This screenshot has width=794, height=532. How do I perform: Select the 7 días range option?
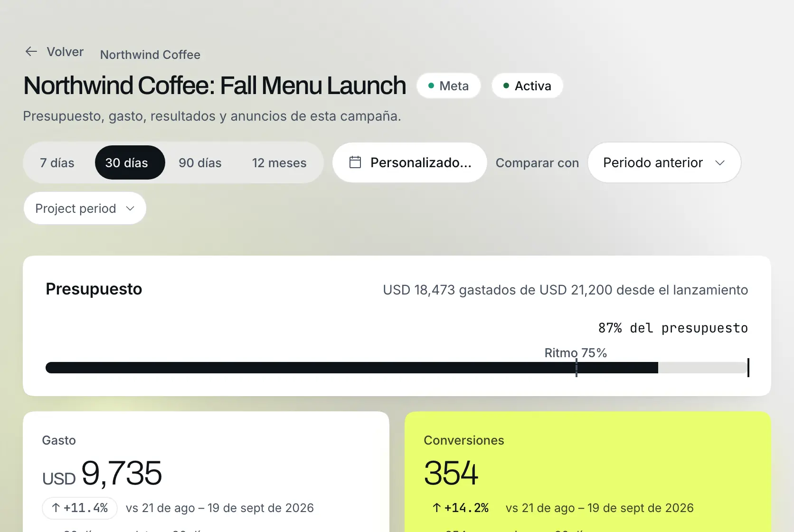[x=57, y=162]
